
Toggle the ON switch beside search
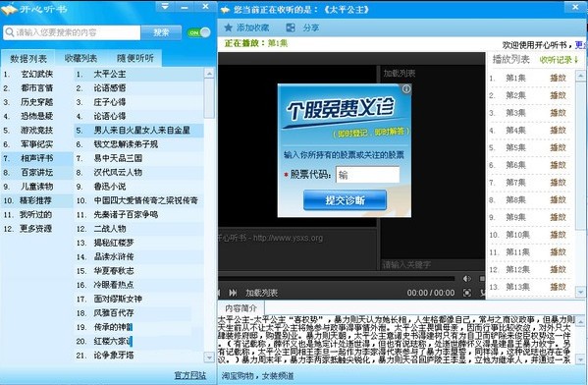pyautogui.click(x=198, y=32)
